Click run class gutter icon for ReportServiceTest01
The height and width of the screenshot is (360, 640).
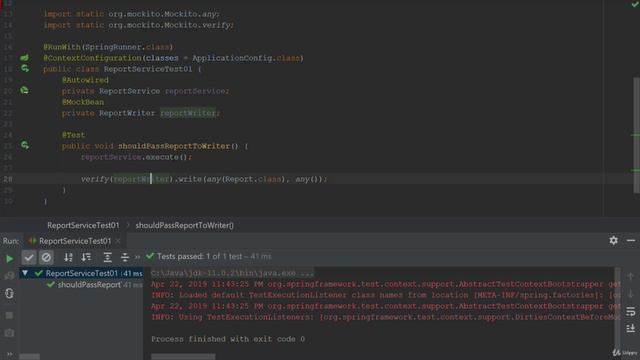click(24, 68)
